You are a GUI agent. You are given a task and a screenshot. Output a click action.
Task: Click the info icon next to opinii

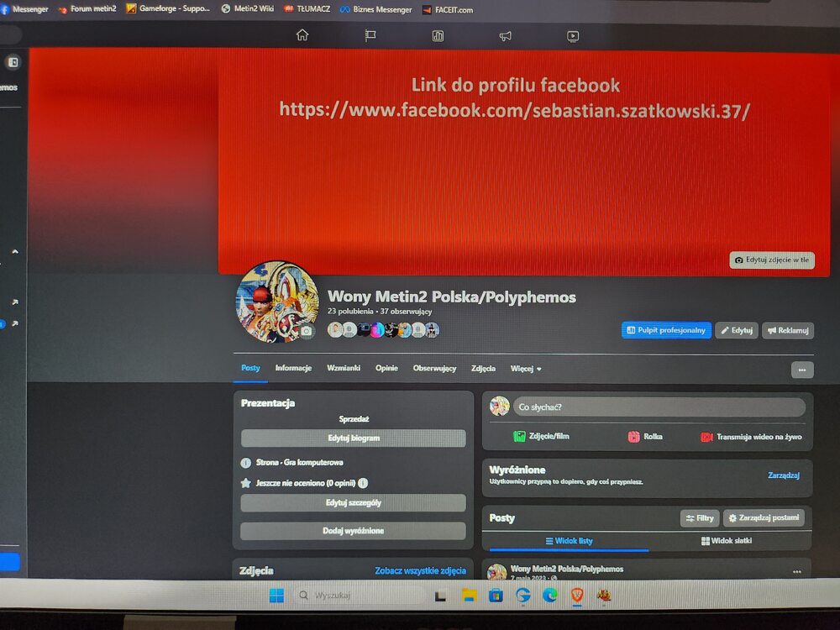click(x=363, y=483)
